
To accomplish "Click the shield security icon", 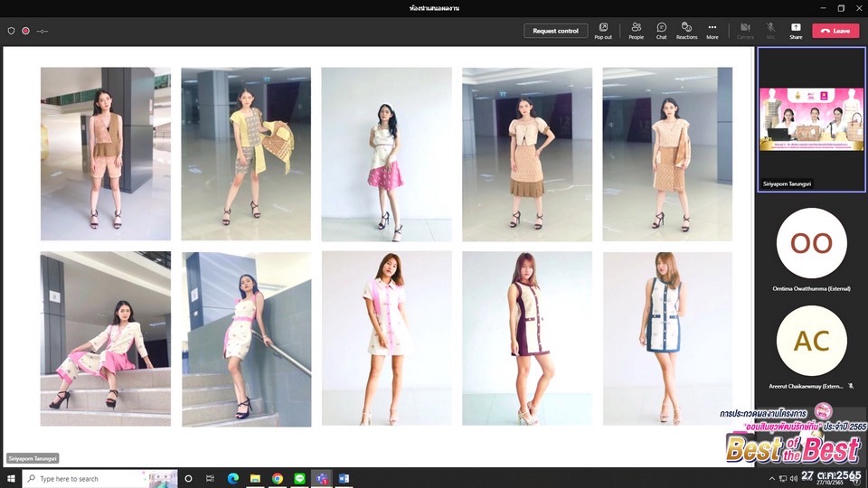I will [x=11, y=31].
